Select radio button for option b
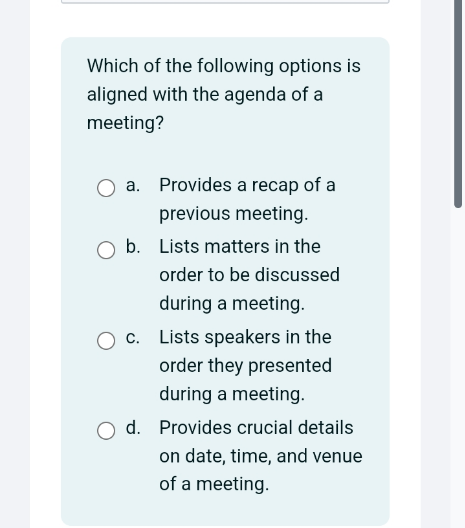Viewport: 465px width, 528px height. (x=106, y=250)
